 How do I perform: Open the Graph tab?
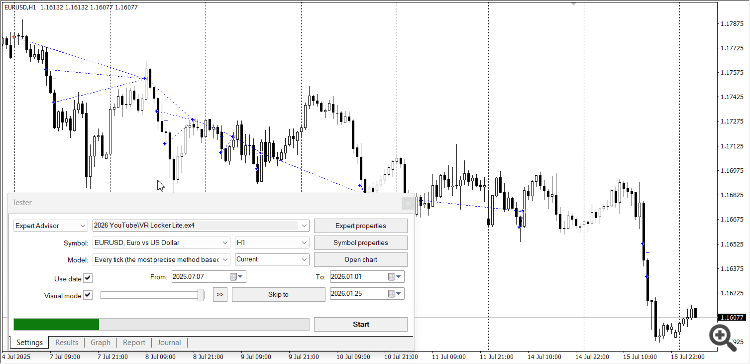(x=100, y=342)
